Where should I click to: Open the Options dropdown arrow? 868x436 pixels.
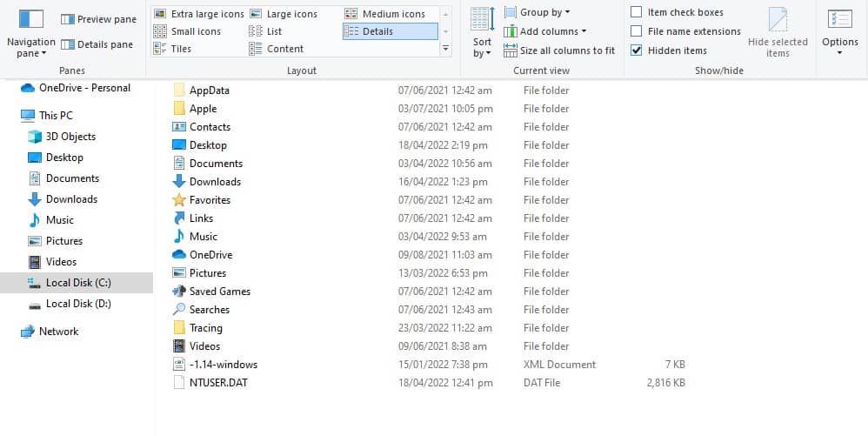[840, 53]
